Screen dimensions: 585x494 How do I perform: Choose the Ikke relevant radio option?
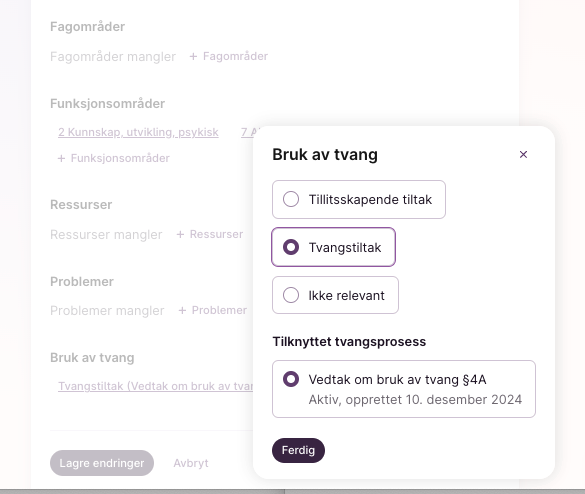coord(335,295)
